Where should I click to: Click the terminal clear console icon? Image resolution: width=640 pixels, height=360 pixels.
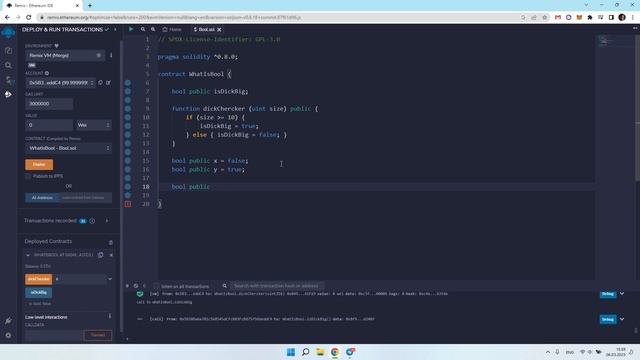[x=136, y=286]
